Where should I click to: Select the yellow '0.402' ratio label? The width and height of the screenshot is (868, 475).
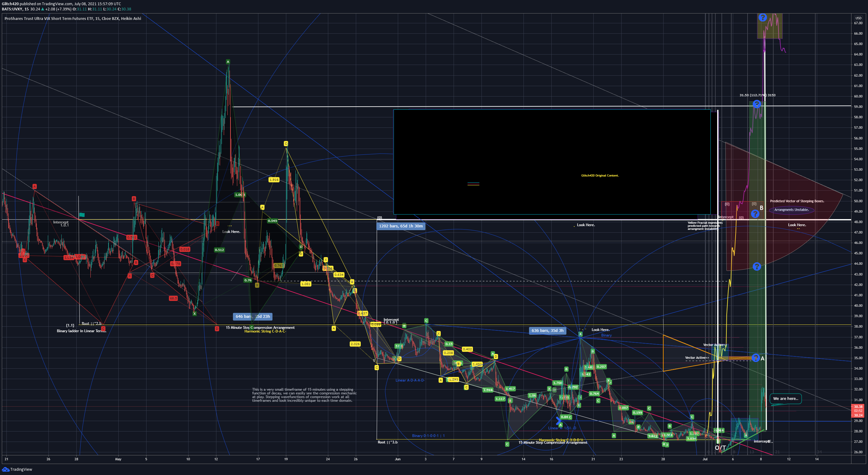coord(467,349)
